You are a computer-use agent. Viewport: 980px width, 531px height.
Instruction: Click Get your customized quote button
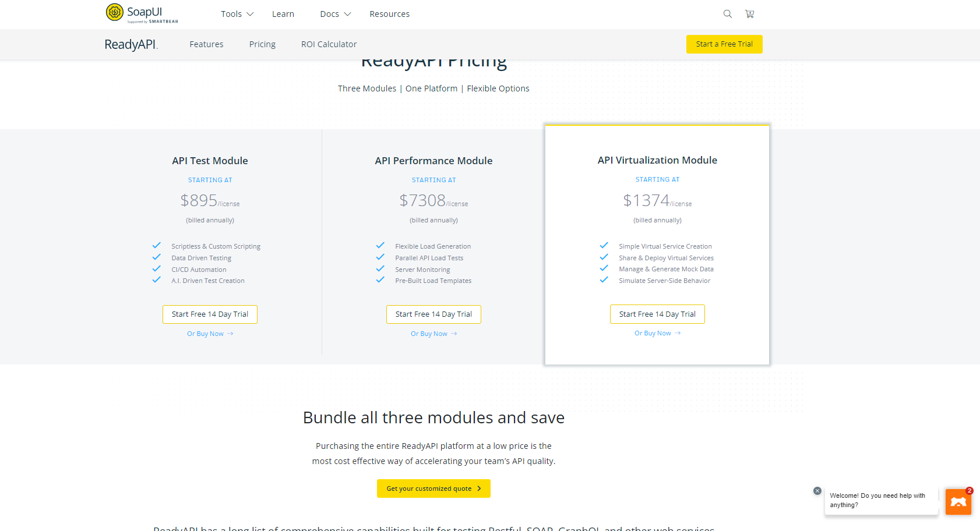(433, 488)
